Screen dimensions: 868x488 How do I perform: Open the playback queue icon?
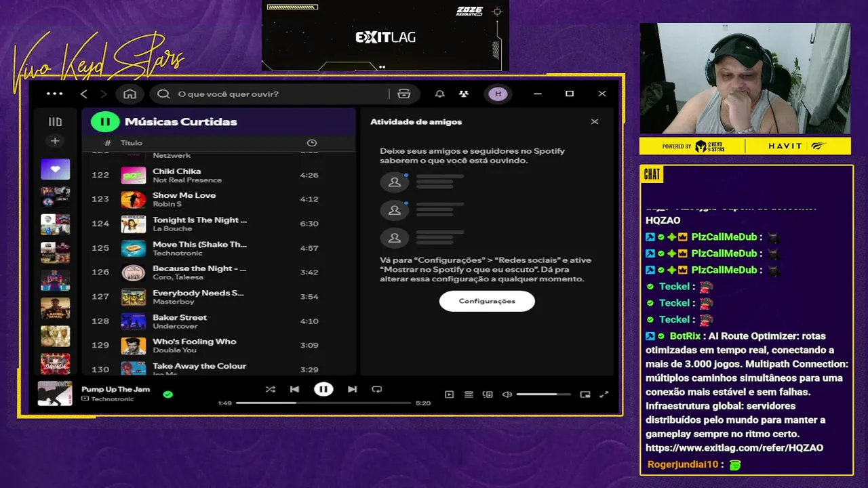[468, 394]
